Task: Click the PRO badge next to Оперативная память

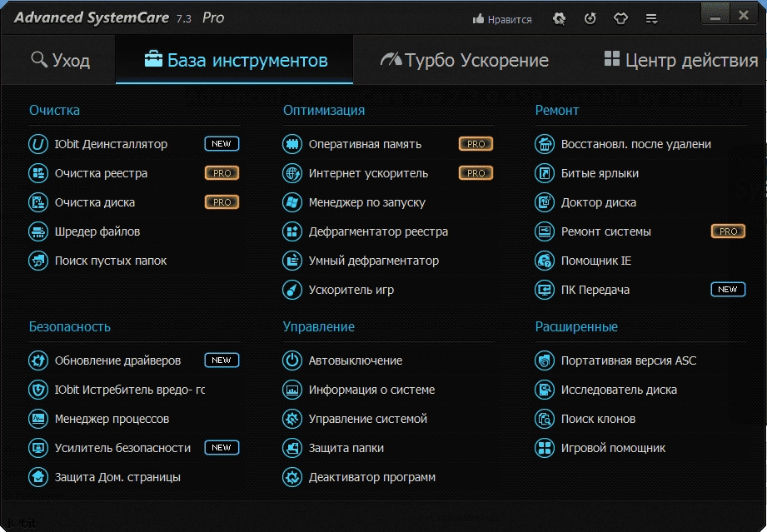Action: 476,144
